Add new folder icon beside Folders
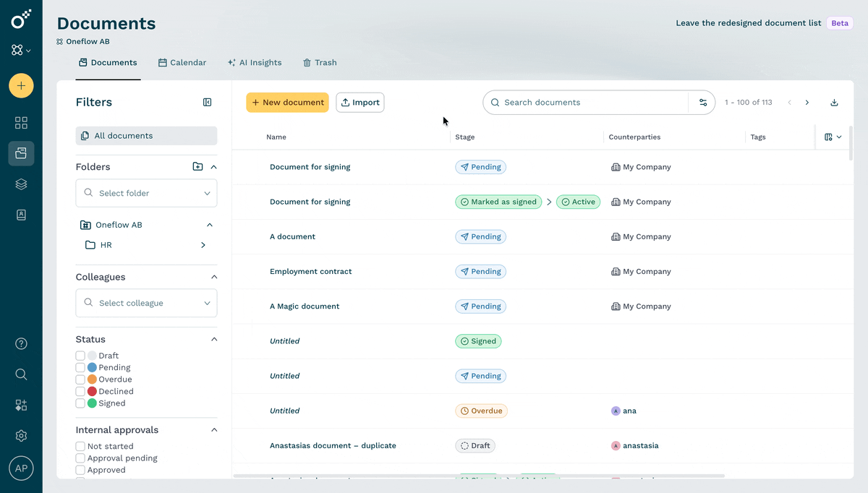 [x=197, y=166]
